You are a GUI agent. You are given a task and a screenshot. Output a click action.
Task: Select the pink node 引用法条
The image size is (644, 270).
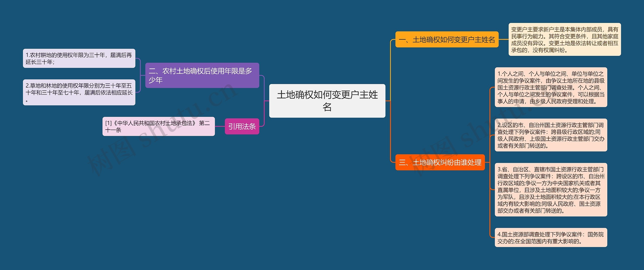(242, 126)
